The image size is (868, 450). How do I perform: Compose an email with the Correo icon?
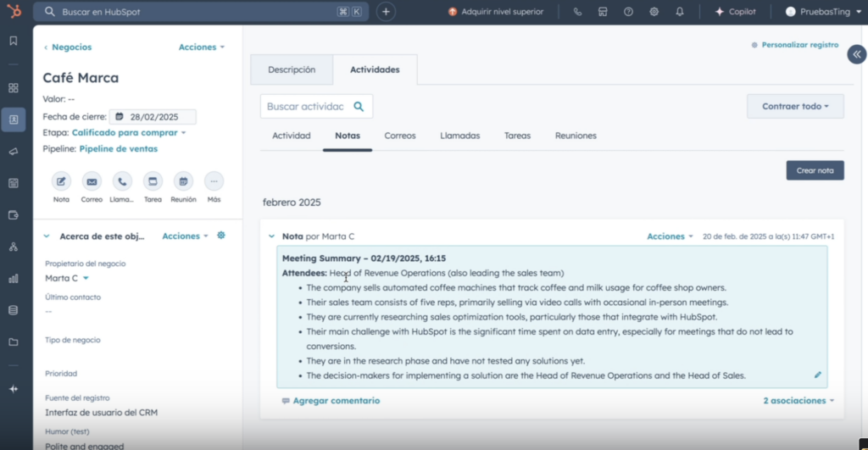point(92,181)
